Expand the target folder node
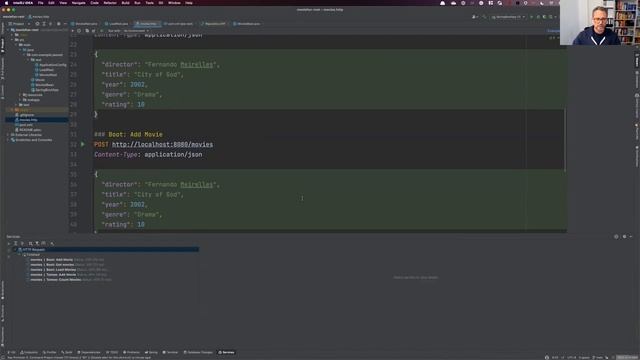 (12, 110)
